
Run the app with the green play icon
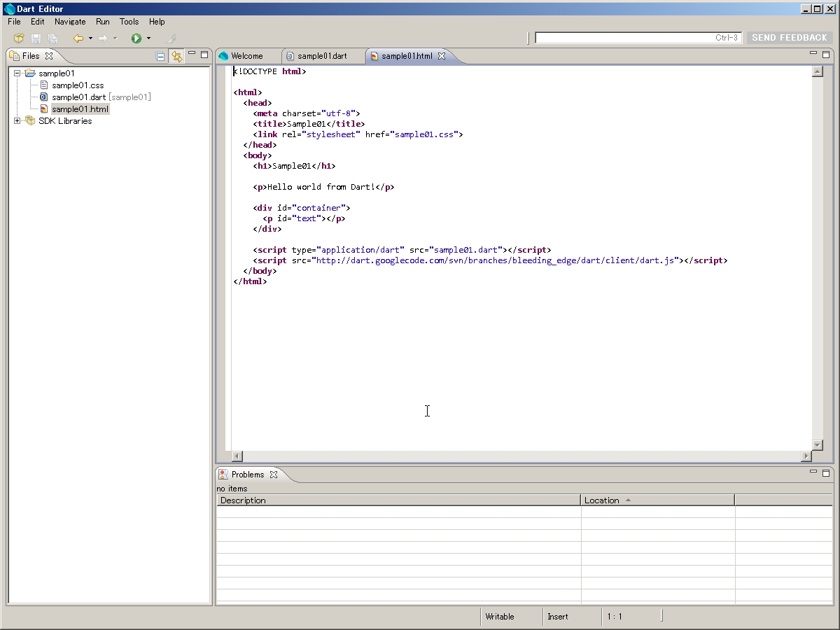136,38
